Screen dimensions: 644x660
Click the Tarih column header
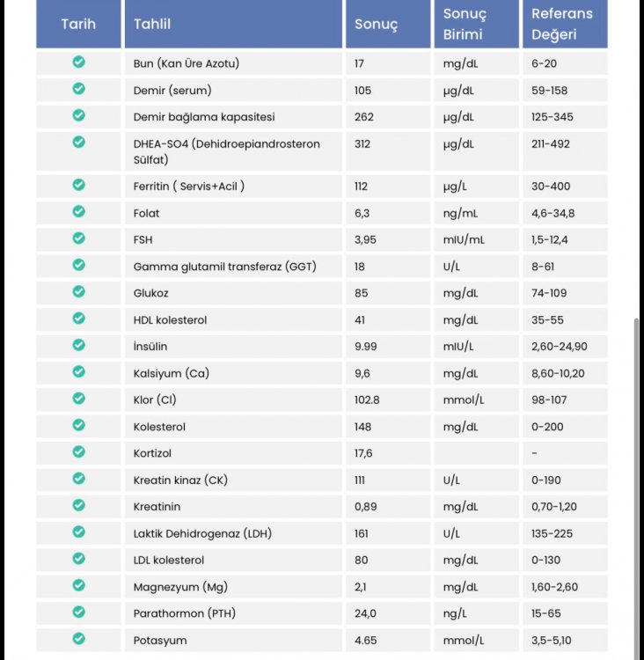[x=78, y=24]
